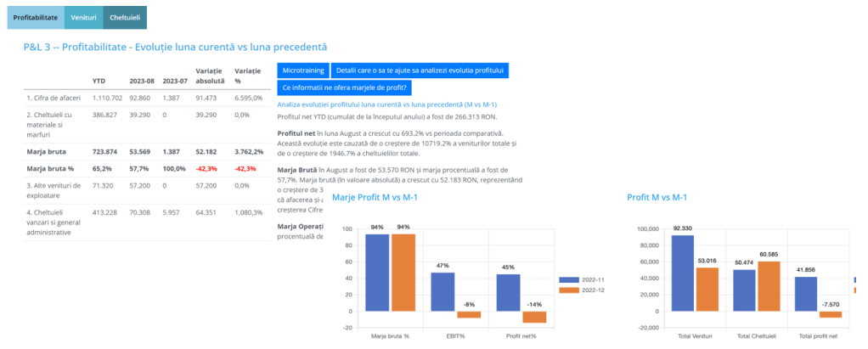The width and height of the screenshot is (868, 349).
Task: Open the Venituri tab
Action: tap(83, 17)
